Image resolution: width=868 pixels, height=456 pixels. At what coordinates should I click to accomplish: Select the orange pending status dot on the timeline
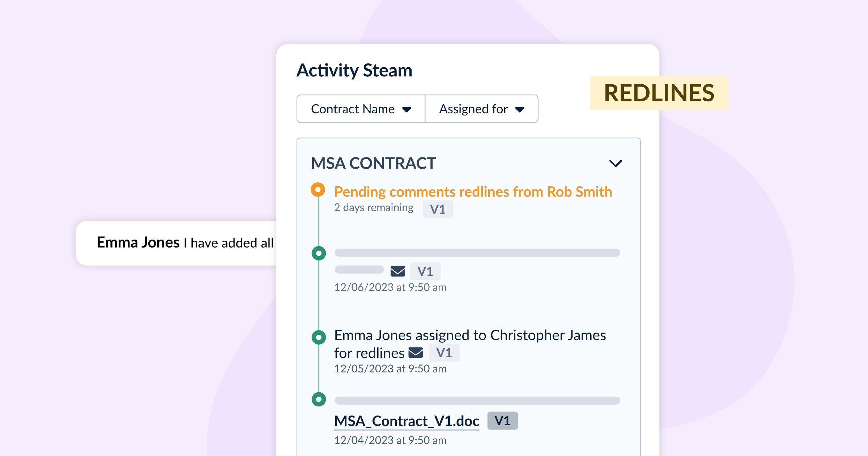click(x=319, y=190)
